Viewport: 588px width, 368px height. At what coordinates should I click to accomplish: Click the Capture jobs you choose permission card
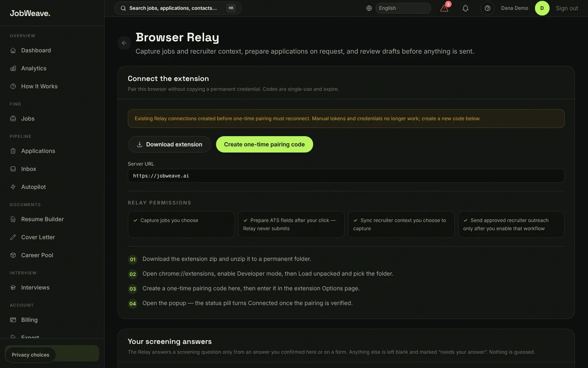click(181, 224)
